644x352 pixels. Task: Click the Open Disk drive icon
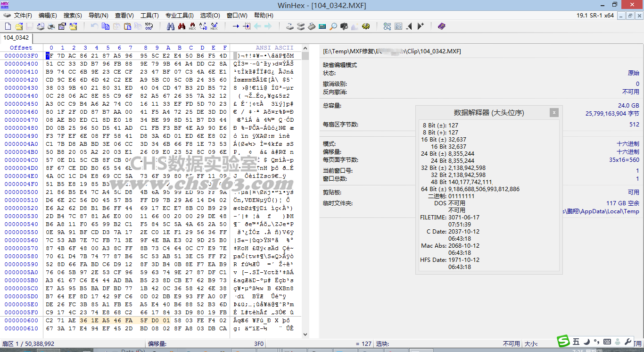pyautogui.click(x=290, y=26)
